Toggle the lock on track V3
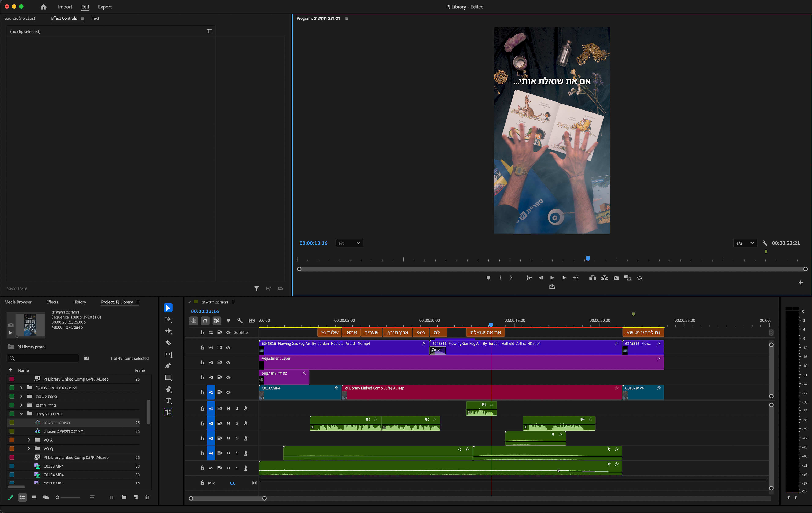Screen dimensions: 812x513 [x=202, y=362]
